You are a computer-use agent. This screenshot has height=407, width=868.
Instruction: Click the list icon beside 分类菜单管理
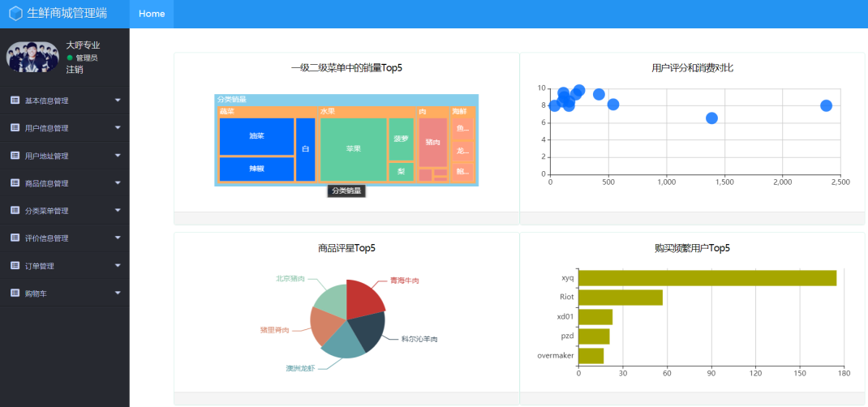(15, 211)
